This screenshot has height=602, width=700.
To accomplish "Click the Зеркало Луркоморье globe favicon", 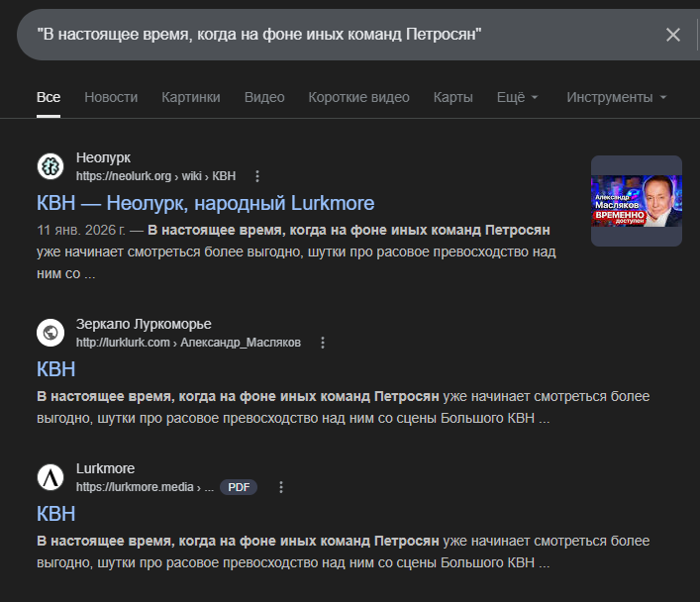I will pos(50,333).
